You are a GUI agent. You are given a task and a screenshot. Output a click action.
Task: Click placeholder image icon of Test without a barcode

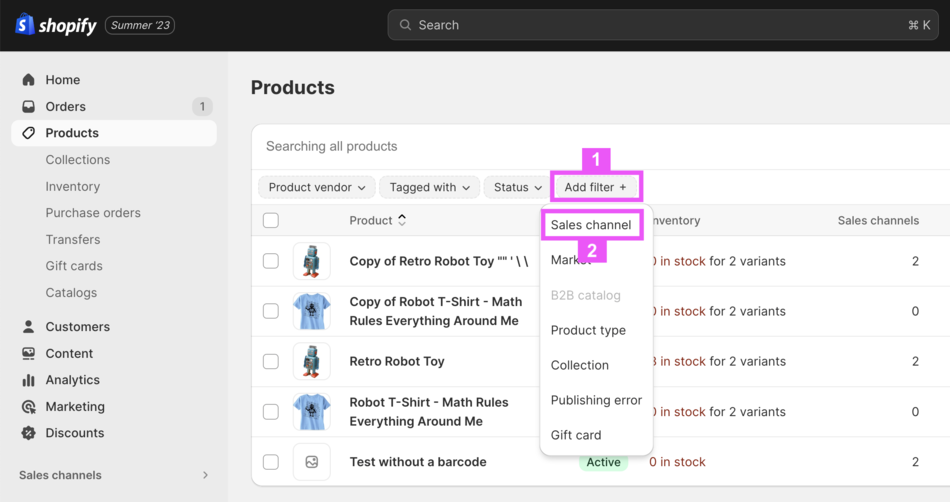311,462
